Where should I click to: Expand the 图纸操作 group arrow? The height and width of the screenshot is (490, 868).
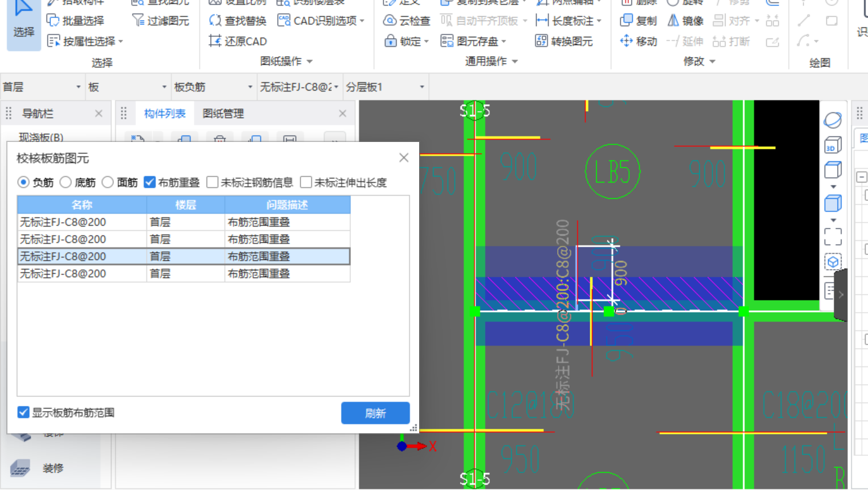coord(310,61)
